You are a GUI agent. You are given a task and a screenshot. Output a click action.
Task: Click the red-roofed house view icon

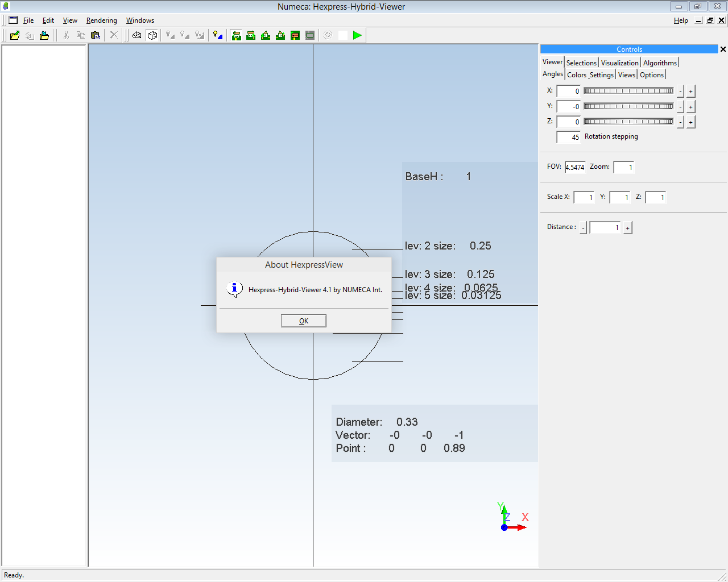click(x=295, y=35)
